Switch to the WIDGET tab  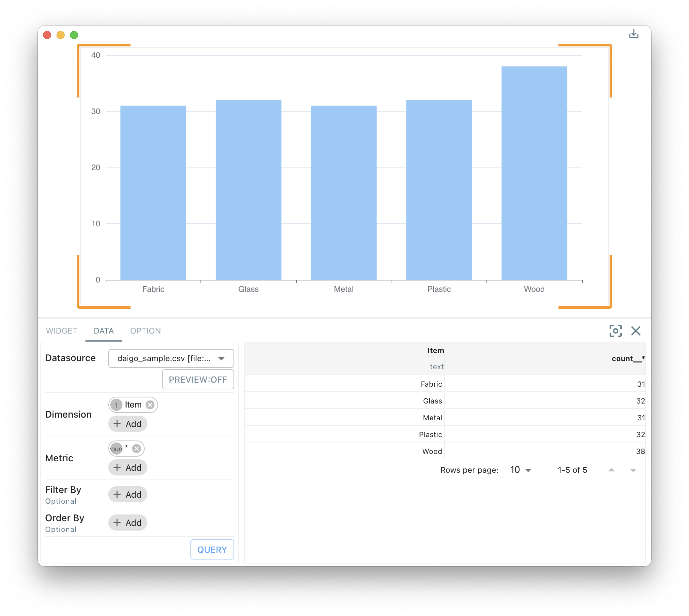tap(62, 331)
